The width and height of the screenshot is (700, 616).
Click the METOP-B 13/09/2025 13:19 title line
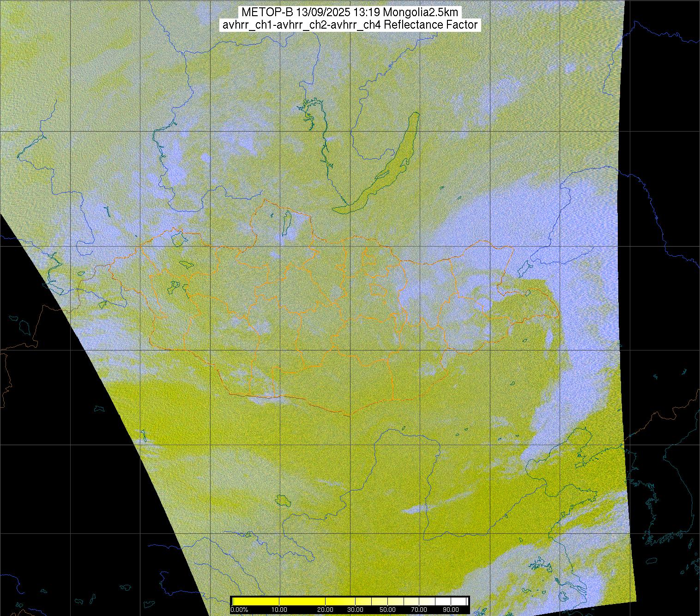[x=350, y=12]
